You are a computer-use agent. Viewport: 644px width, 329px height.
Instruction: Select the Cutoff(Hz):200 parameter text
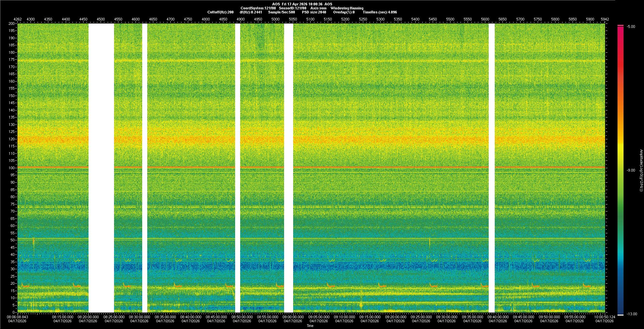(220, 12)
